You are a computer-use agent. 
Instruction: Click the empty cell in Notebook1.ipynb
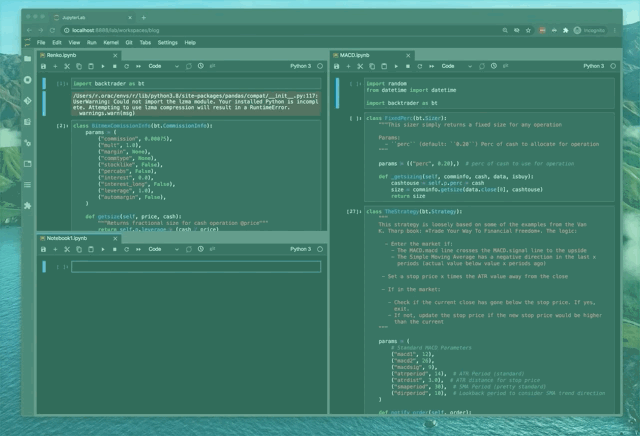click(x=195, y=267)
